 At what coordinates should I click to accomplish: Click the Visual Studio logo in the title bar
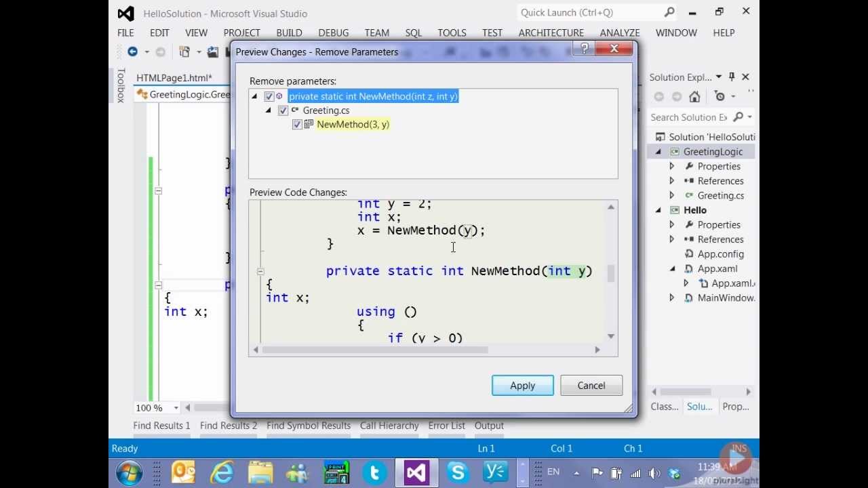click(125, 14)
